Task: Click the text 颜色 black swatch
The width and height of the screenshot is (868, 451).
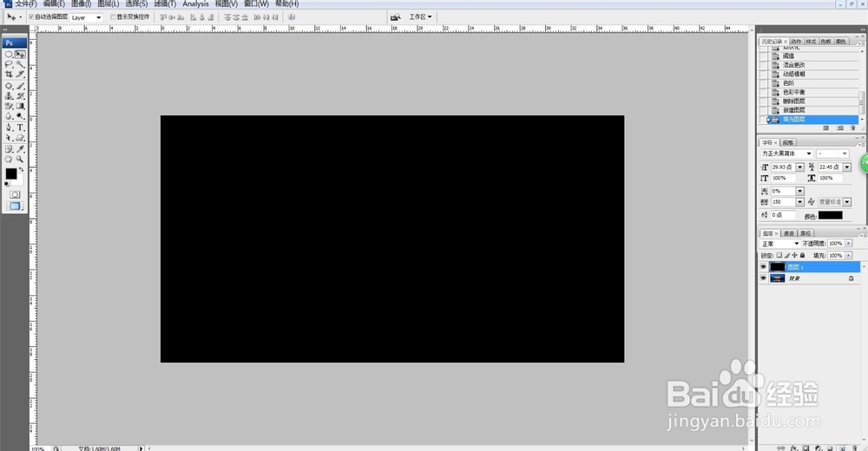Action: pos(831,215)
